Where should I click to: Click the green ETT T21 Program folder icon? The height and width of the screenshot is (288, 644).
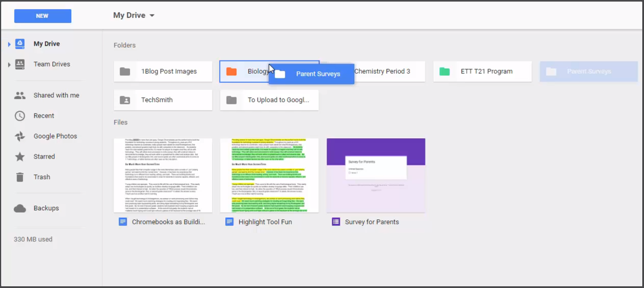click(444, 71)
